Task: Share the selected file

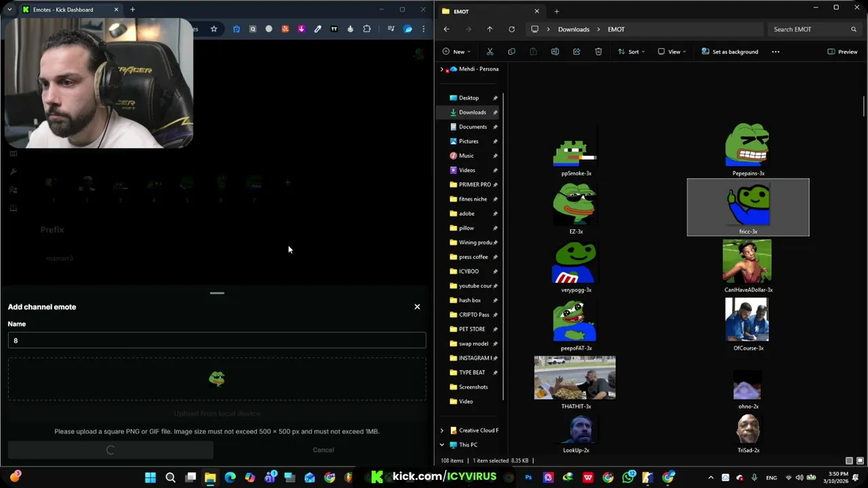Action: [576, 52]
